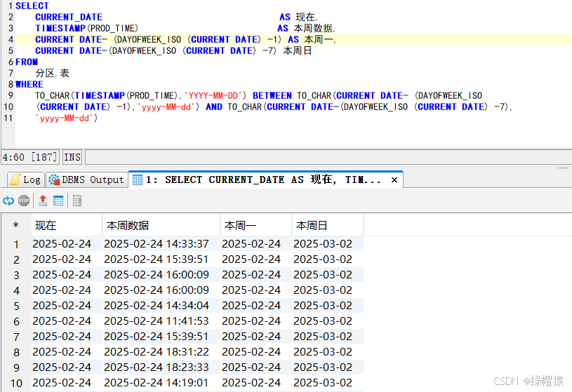This screenshot has width=572, height=392.
Task: Click the 本周日 column header
Action: [x=328, y=225]
